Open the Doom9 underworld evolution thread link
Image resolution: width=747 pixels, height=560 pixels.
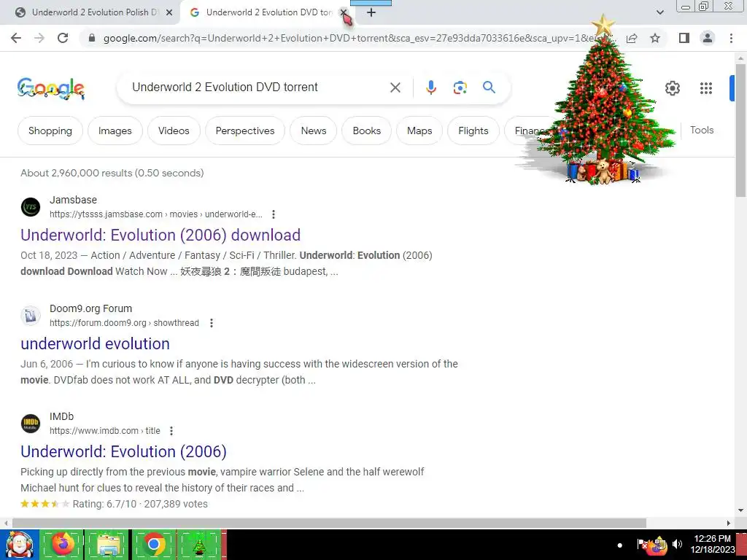96,344
